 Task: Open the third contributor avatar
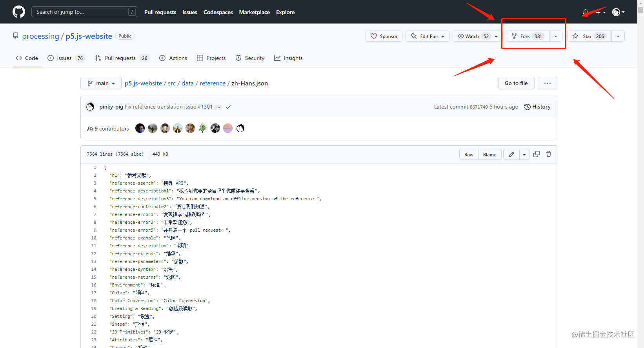tap(165, 128)
